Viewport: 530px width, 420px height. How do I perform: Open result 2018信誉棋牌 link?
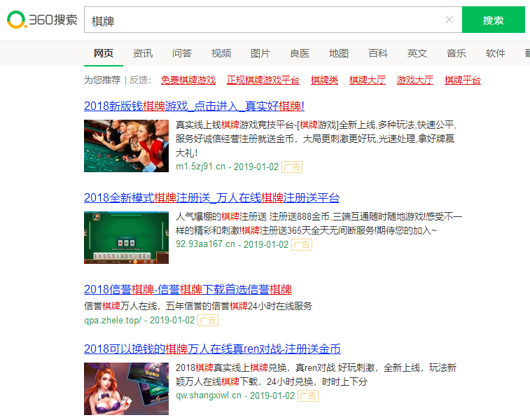click(x=188, y=289)
